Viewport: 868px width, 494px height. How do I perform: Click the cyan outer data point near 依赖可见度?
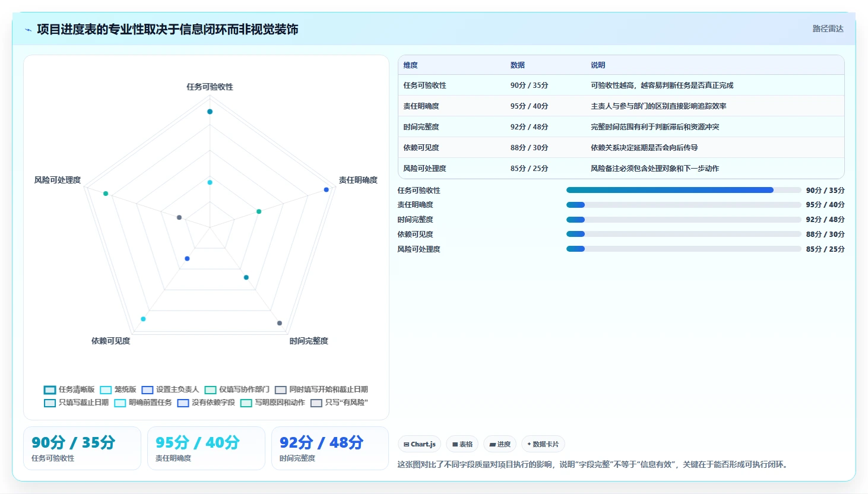pos(143,319)
